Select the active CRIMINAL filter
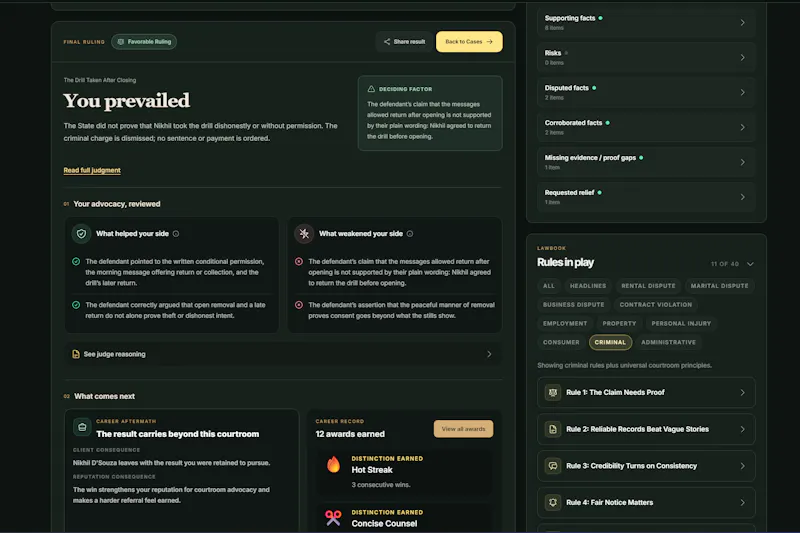The width and height of the screenshot is (800, 533). pyautogui.click(x=610, y=342)
